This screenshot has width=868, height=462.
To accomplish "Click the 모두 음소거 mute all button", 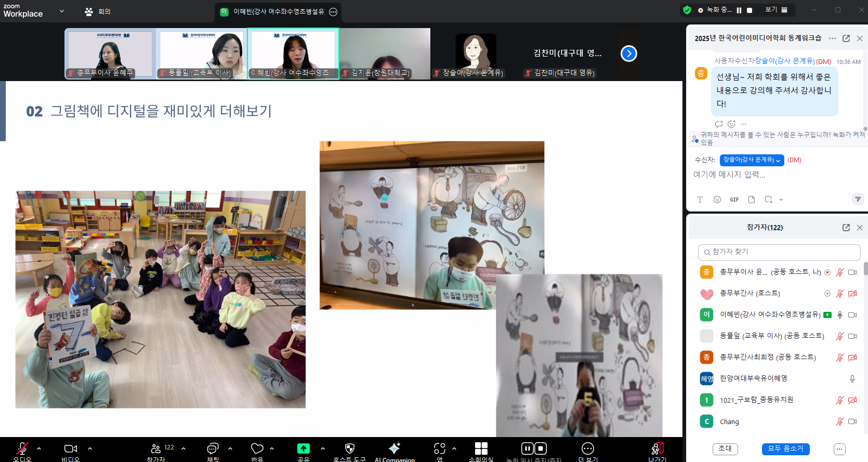I will (x=785, y=448).
